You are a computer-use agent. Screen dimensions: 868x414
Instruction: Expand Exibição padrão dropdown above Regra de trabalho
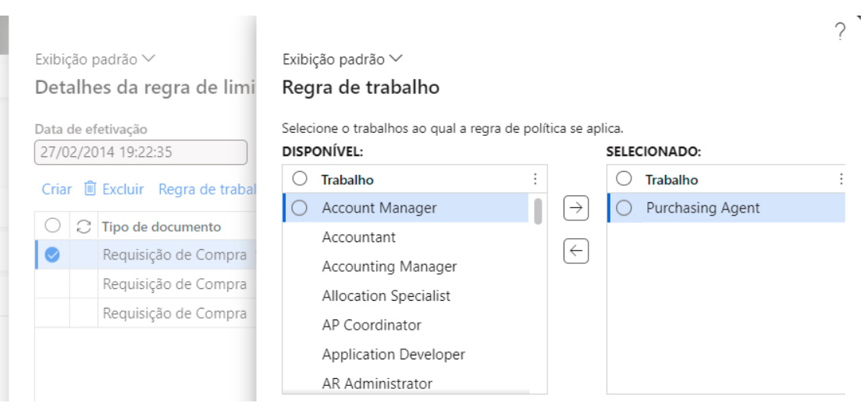pos(343,59)
